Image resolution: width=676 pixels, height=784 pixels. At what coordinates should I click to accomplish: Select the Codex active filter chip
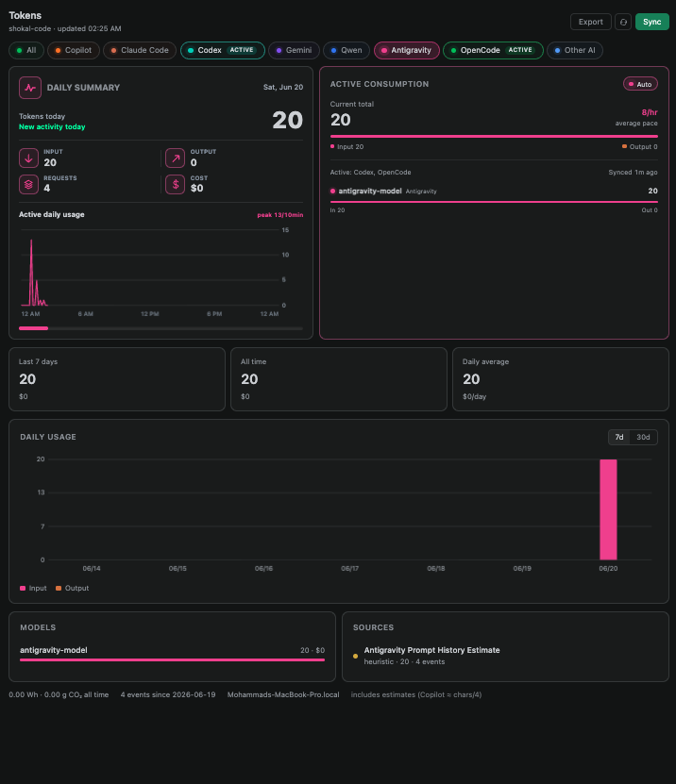tap(223, 51)
